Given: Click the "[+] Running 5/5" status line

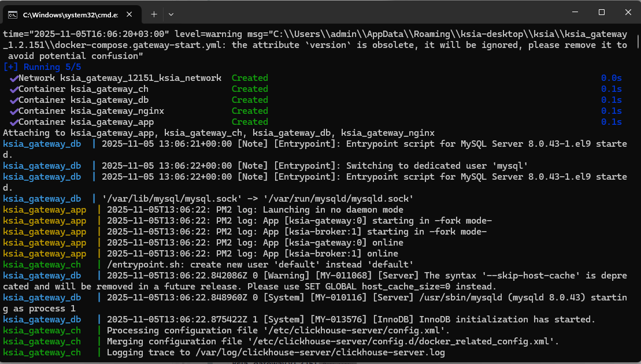Looking at the screenshot, I should coord(42,67).
